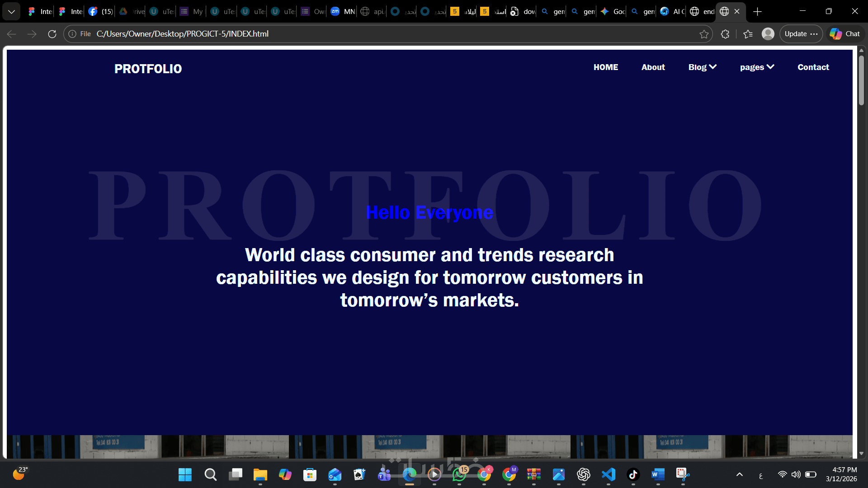
Task: Go to the HOME nav item
Action: [605, 67]
